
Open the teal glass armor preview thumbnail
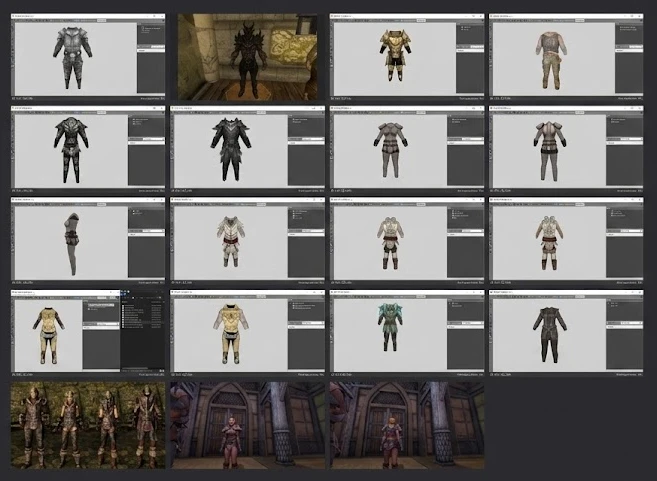[407, 334]
